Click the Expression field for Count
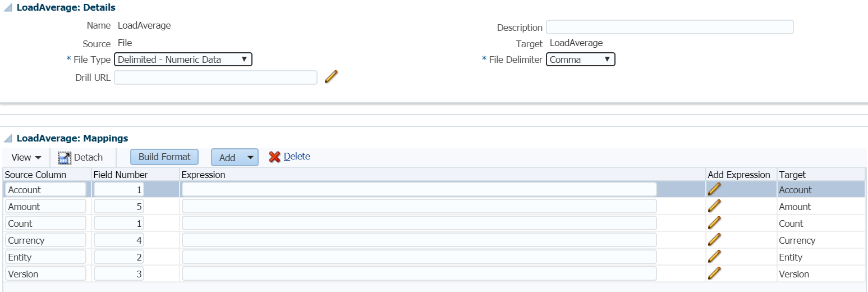868x292 pixels. point(419,223)
